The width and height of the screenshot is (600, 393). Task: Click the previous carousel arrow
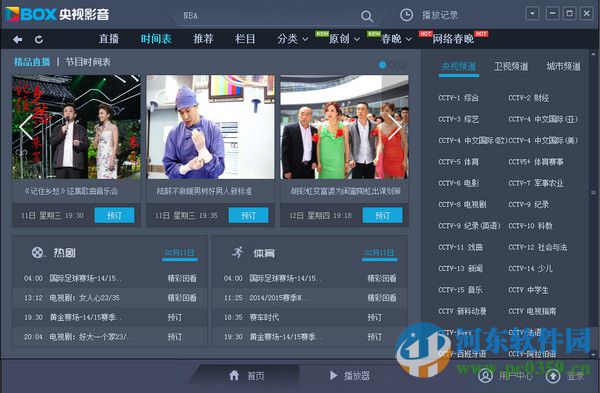(26, 127)
